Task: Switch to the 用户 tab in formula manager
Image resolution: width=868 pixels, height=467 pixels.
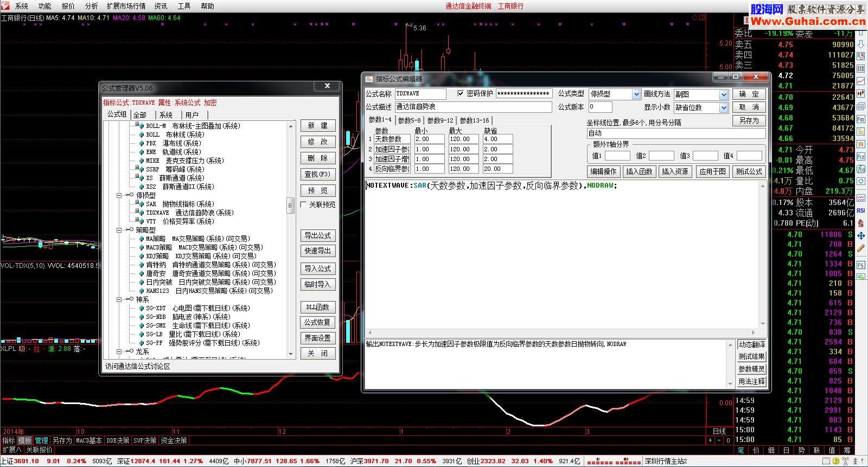Action: pyautogui.click(x=192, y=115)
